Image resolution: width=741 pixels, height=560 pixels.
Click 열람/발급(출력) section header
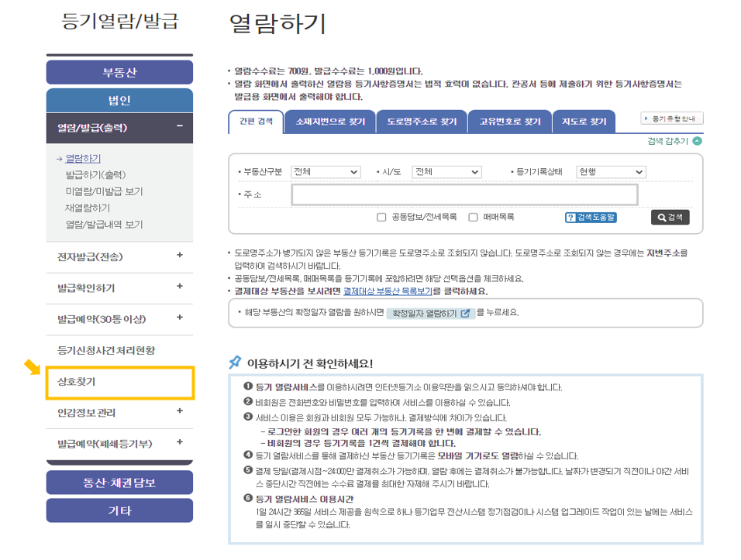click(119, 128)
